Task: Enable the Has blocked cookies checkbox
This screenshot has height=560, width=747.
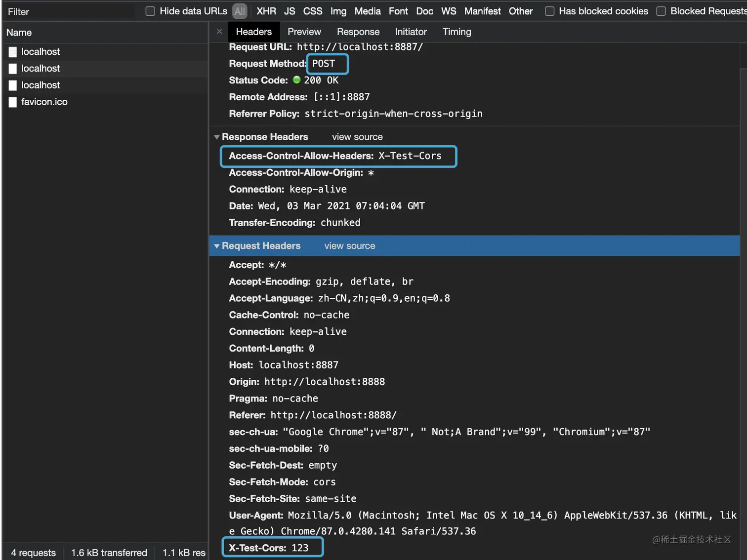Action: pyautogui.click(x=549, y=11)
